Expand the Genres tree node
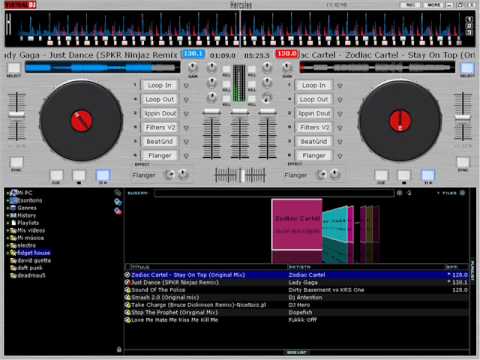The image size is (480, 360). tap(8, 208)
